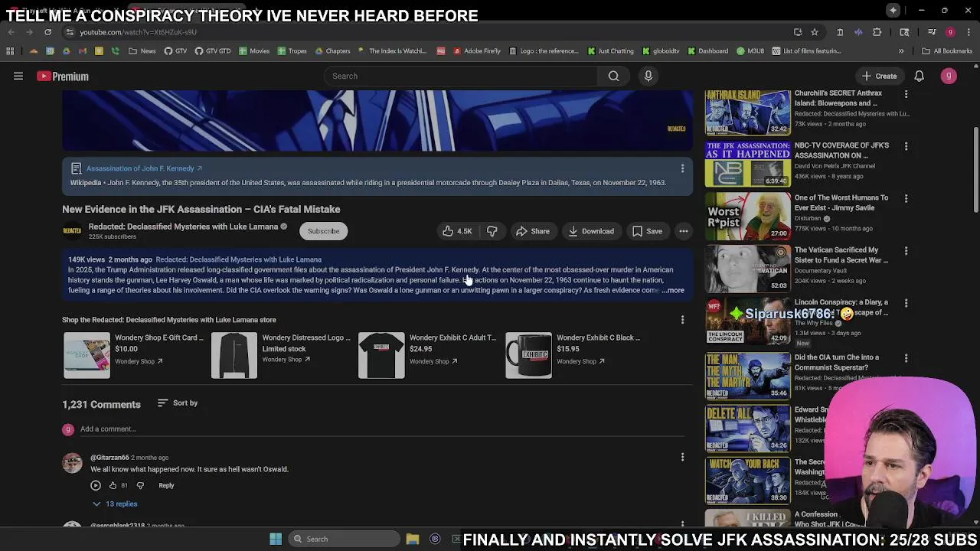980x551 pixels.
Task: Open options for NBC-TV Coverage video
Action: pyautogui.click(x=906, y=146)
